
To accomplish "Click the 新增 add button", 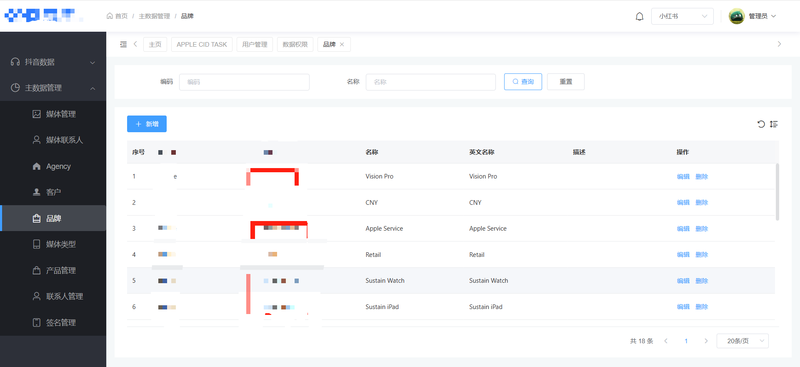I will pyautogui.click(x=146, y=124).
